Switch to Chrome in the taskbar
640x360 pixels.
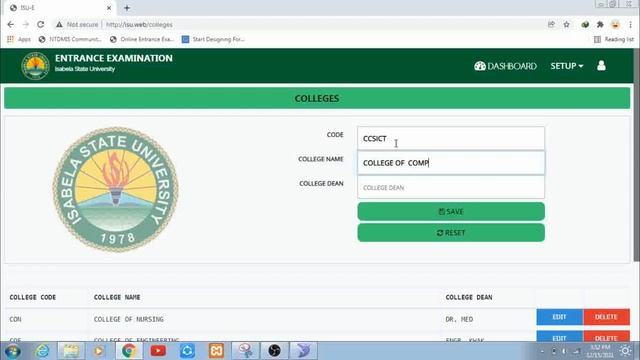tap(129, 351)
